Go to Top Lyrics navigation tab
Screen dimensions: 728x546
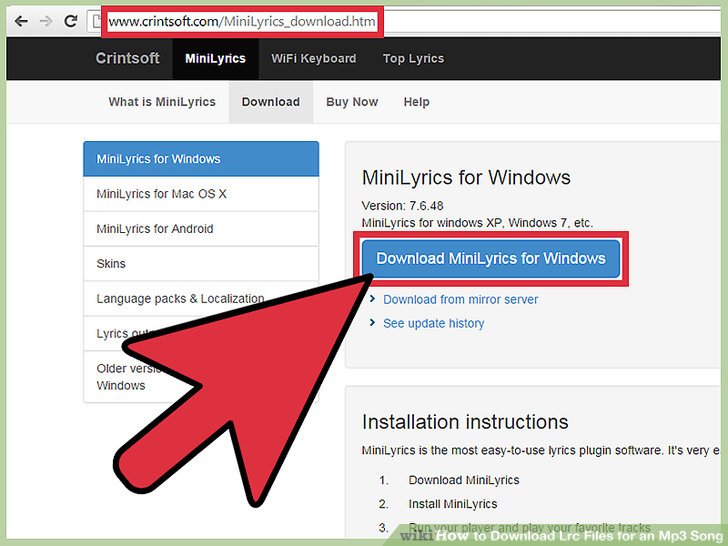(413, 58)
